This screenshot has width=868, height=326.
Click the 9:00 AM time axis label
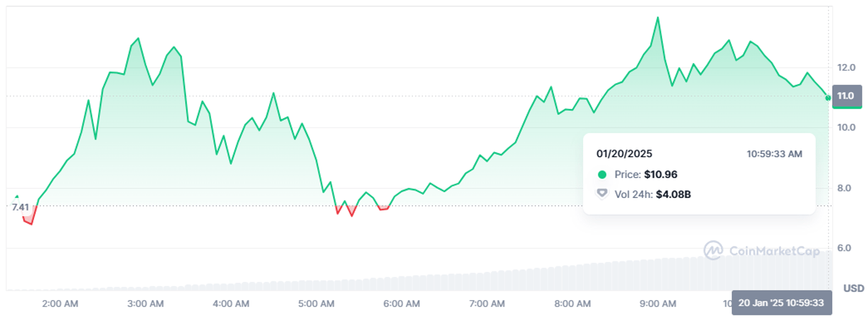pos(658,304)
